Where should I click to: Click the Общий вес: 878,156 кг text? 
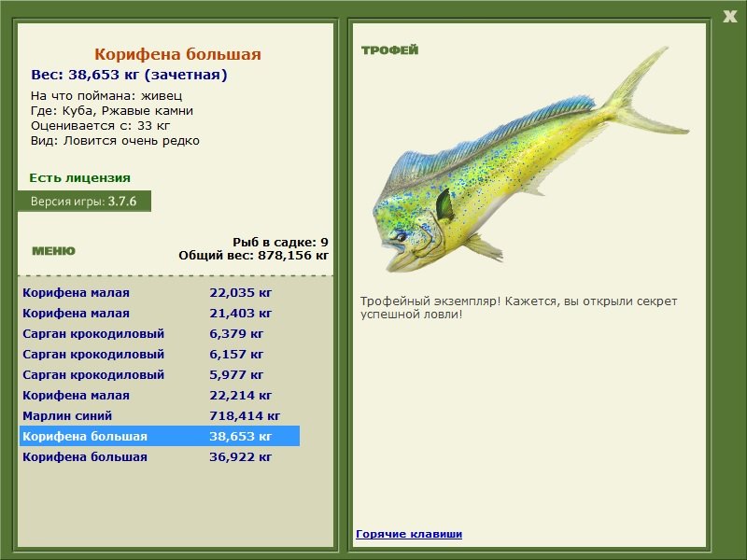(x=253, y=256)
